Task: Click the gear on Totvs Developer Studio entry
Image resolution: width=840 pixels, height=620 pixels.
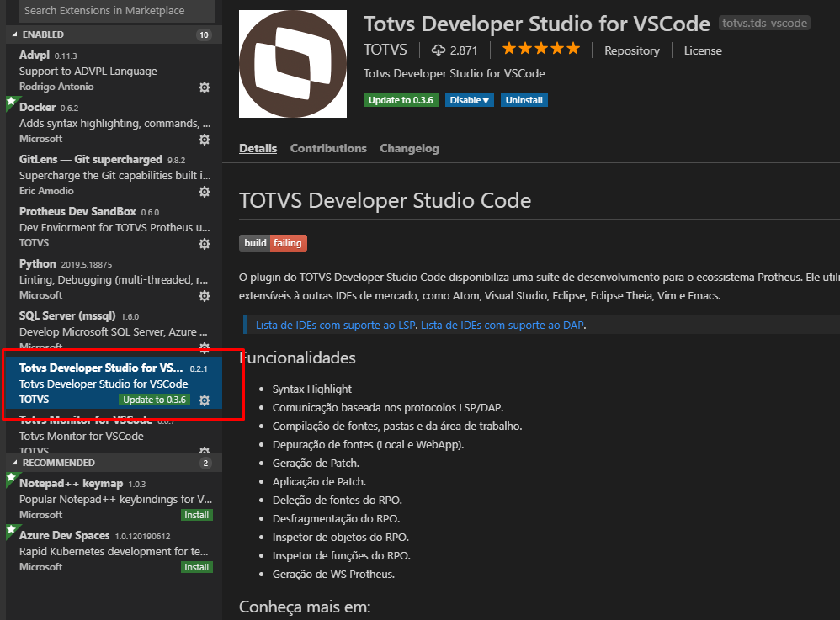Action: tap(205, 400)
